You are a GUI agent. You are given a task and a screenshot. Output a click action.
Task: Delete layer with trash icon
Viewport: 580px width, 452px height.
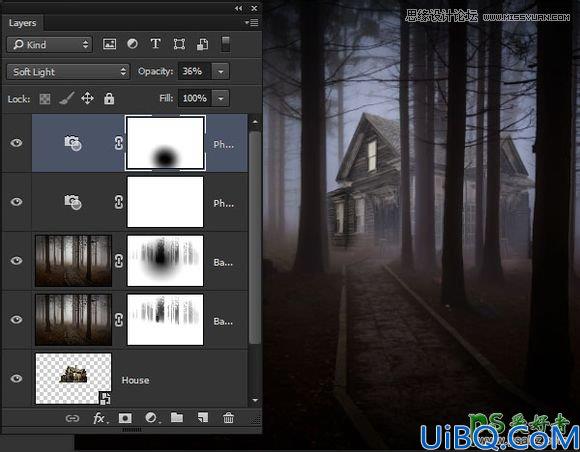tap(228, 418)
